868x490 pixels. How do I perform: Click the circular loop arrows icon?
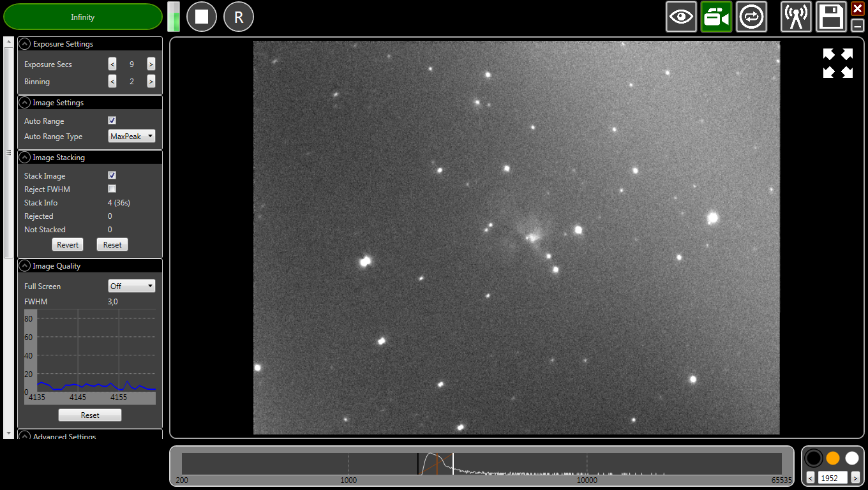[751, 17]
